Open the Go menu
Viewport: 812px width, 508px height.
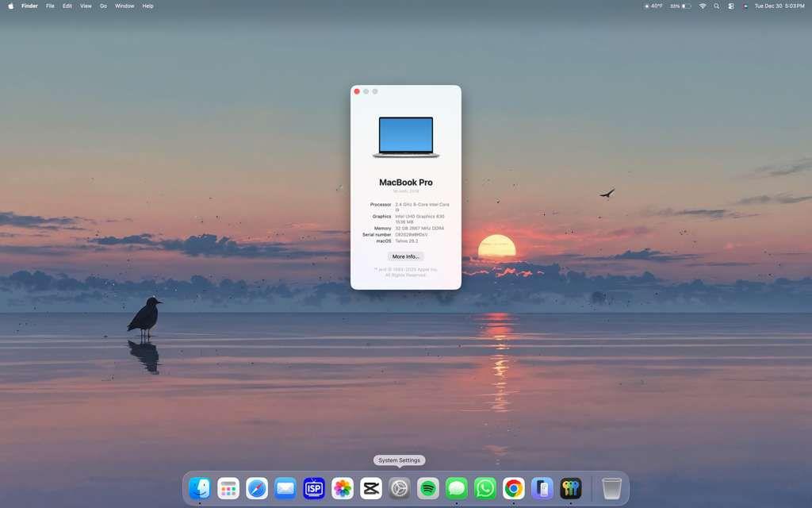pyautogui.click(x=103, y=6)
